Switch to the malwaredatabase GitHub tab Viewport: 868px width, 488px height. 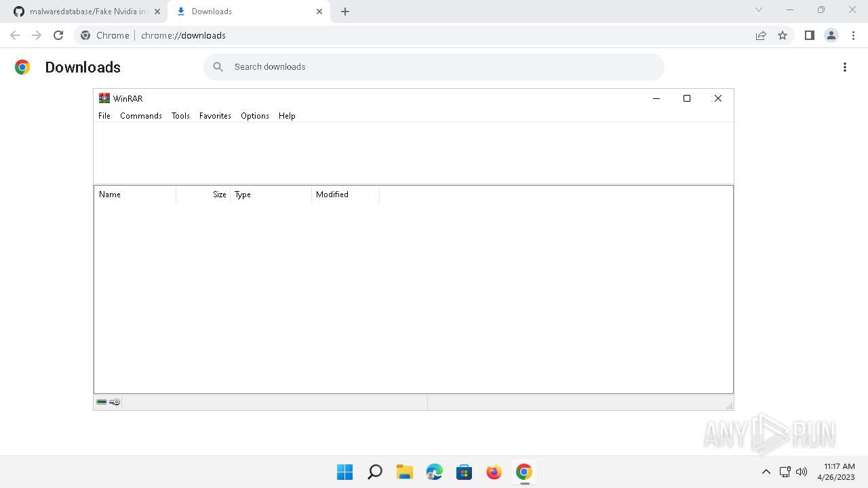click(x=87, y=12)
